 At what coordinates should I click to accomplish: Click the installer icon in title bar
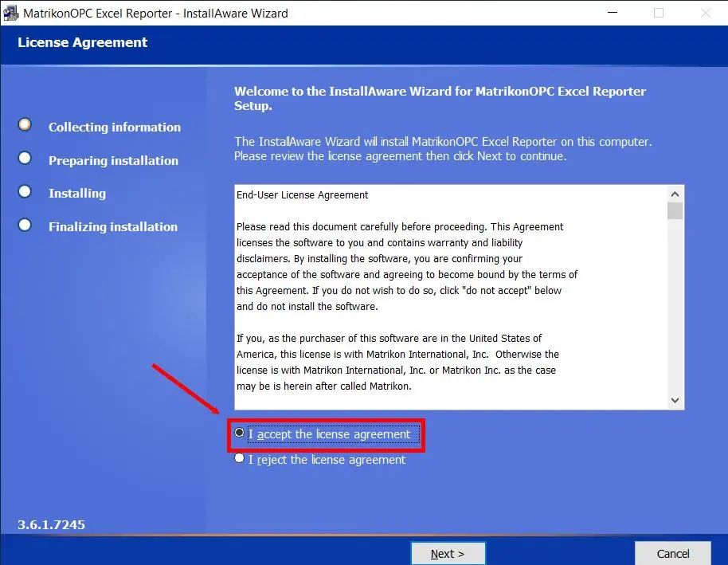[10, 13]
